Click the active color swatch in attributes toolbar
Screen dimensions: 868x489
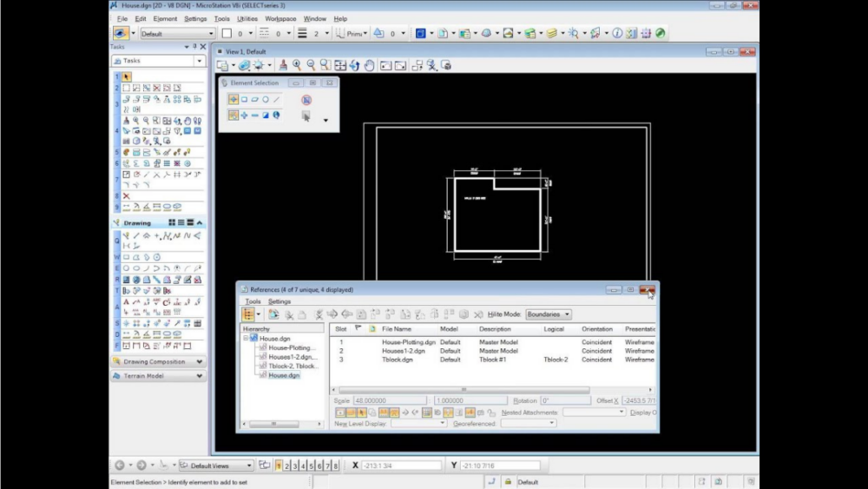tap(227, 34)
